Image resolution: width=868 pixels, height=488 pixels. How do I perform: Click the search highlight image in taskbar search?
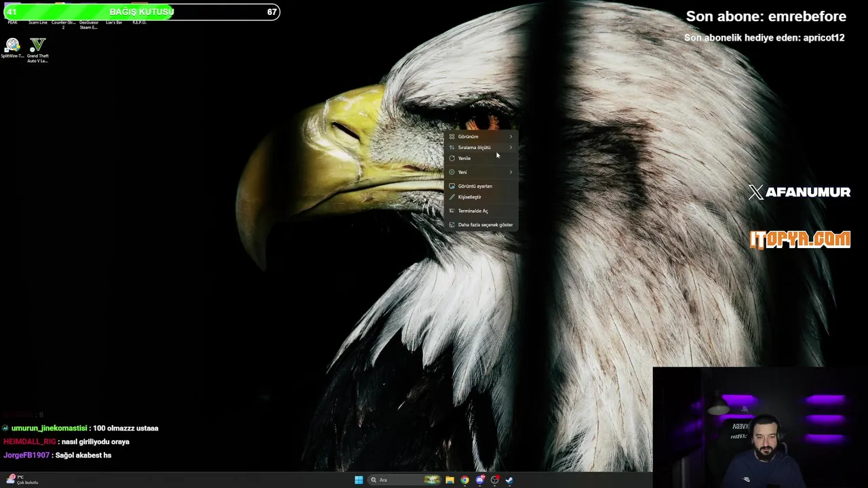pos(432,480)
